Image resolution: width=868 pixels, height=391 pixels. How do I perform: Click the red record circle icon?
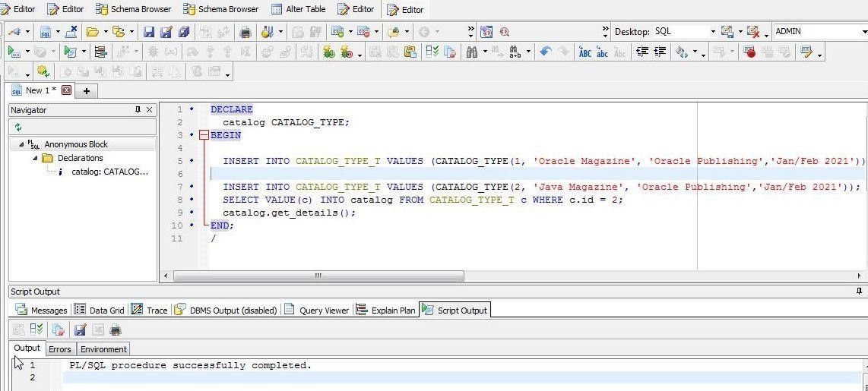click(x=750, y=52)
